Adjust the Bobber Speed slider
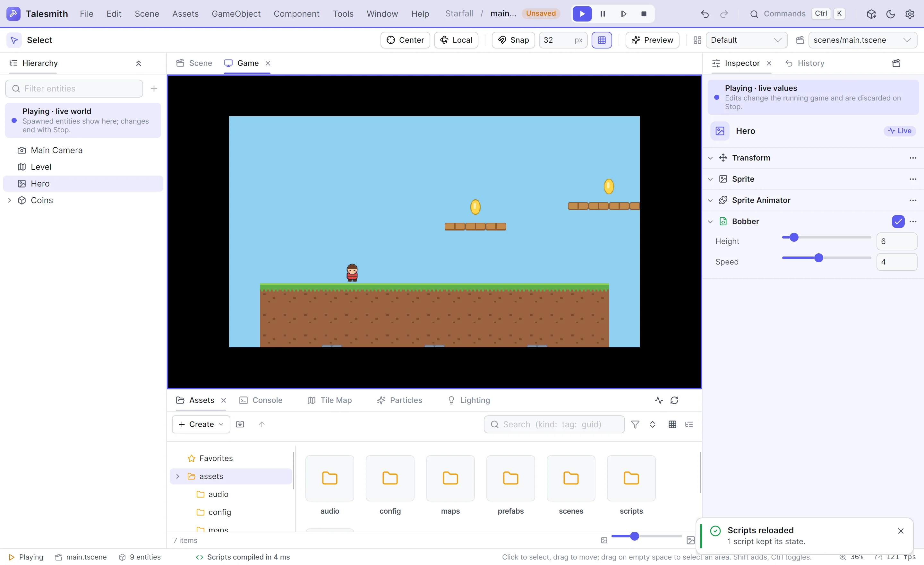Viewport: 924px width, 565px height. tap(826, 258)
